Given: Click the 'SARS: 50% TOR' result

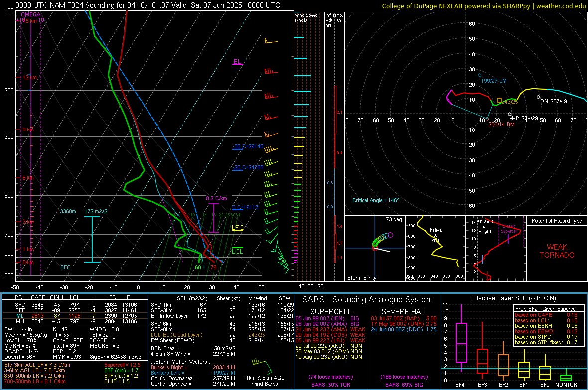Looking at the screenshot, I should click(x=331, y=385).
